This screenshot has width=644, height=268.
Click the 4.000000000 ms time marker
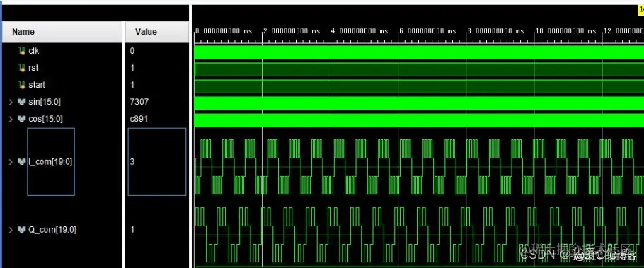[359, 31]
